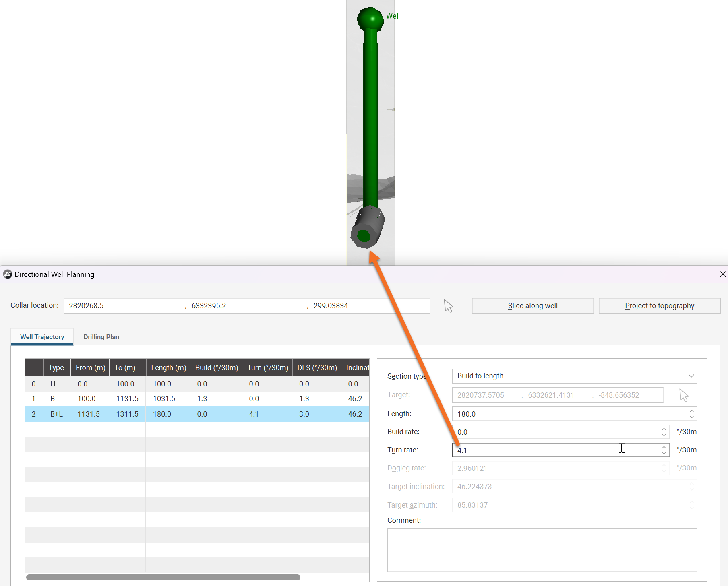The height and width of the screenshot is (586, 728).
Task: Close the Directional Well Planning dialog
Action: coord(722,274)
